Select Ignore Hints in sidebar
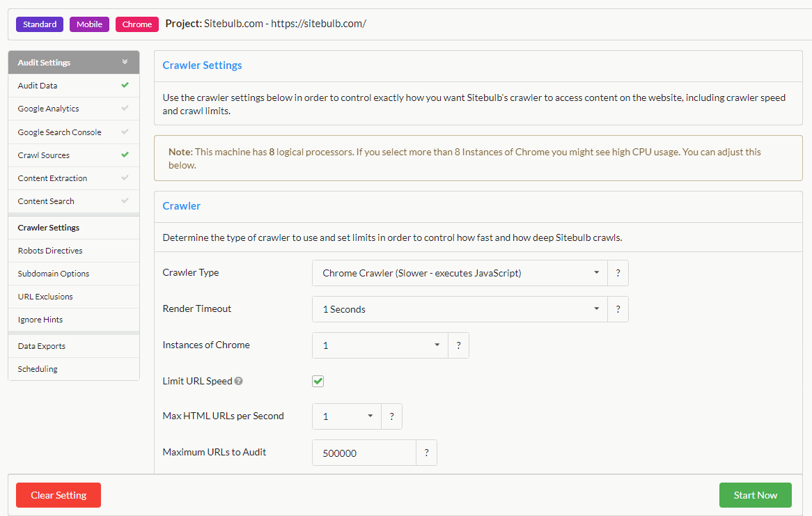The height and width of the screenshot is (516, 812). 74,320
